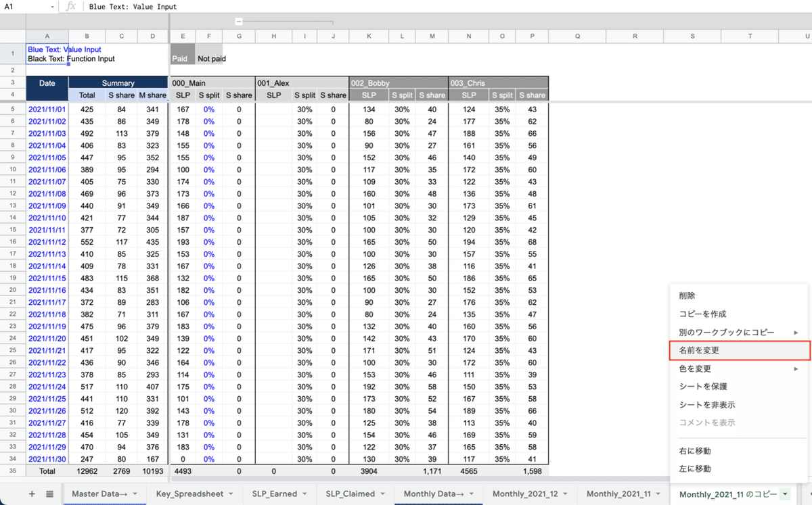
Task: Click the date cell 2021/11/30
Action: [x=47, y=458]
